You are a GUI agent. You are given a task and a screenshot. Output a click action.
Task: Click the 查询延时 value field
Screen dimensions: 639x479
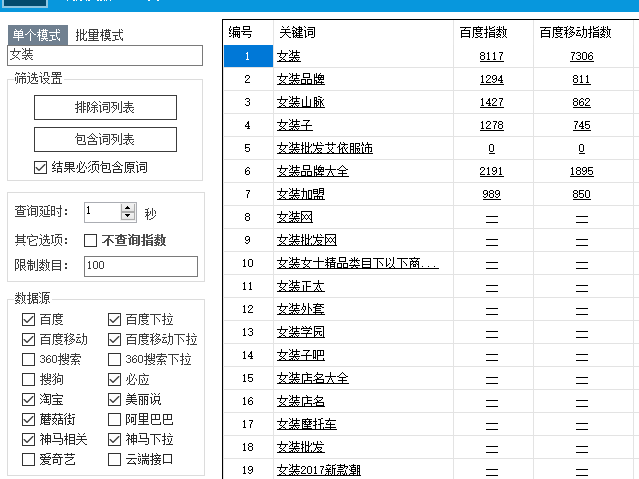[103, 212]
